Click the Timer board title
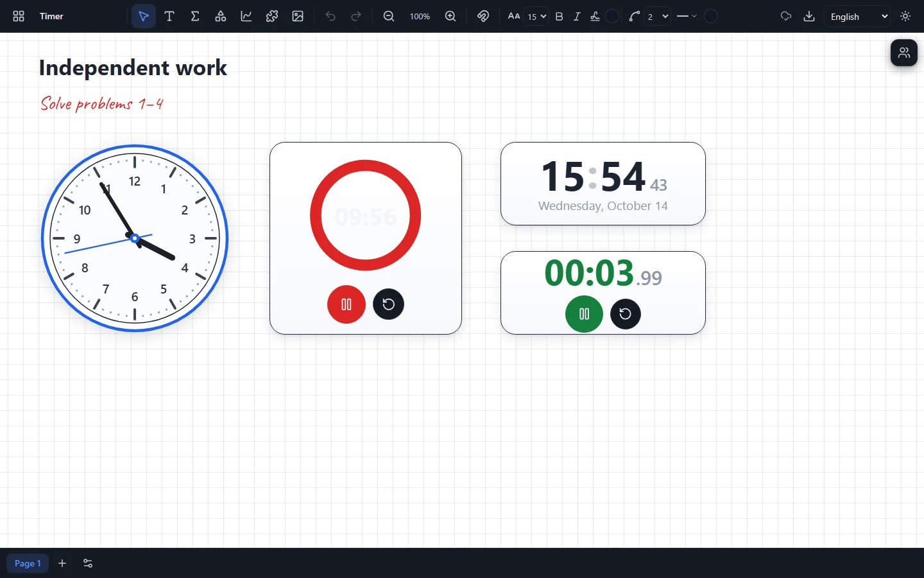Viewport: 924px width, 578px height. point(51,16)
